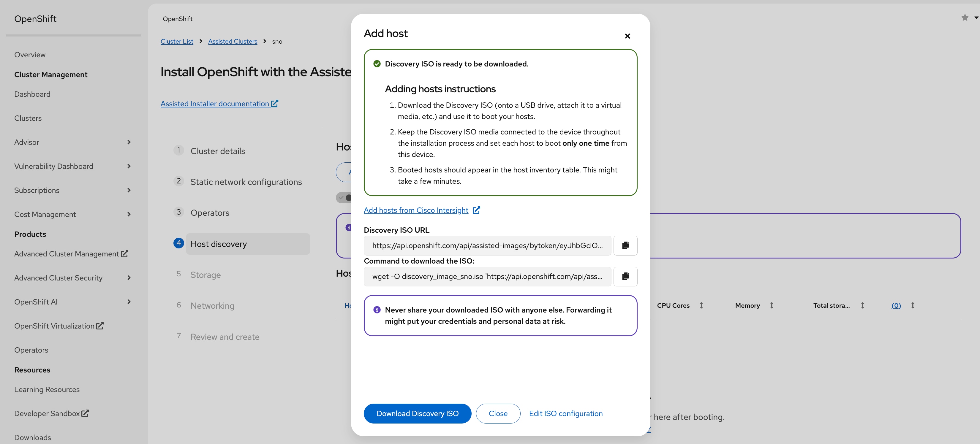Open the Advanced Cluster Management link
The image size is (980, 444).
[x=67, y=253]
